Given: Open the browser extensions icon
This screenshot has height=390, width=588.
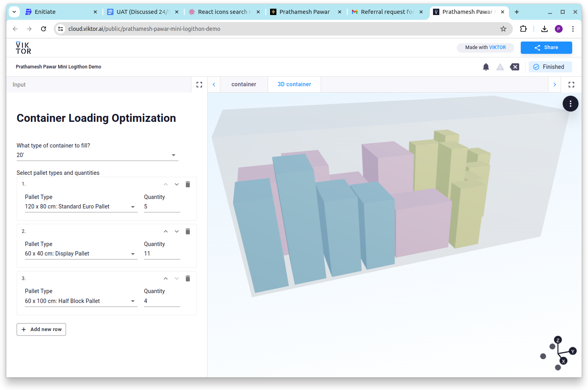Looking at the screenshot, I should (524, 29).
